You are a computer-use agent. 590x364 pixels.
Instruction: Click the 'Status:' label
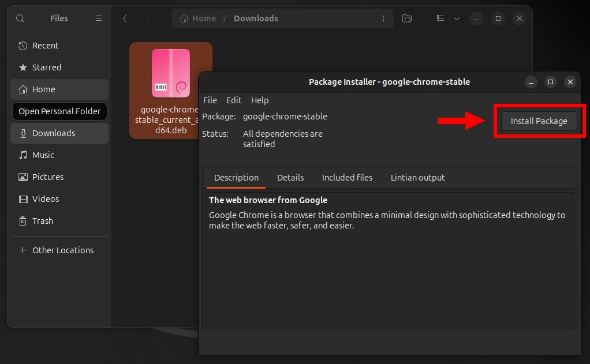point(215,134)
